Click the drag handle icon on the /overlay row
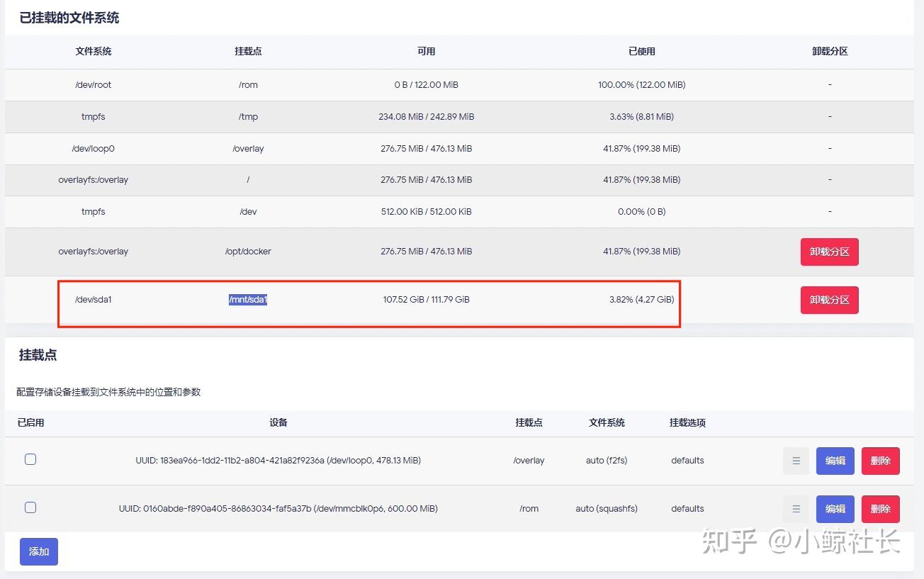Viewport: 924px width, 579px height. coord(795,460)
